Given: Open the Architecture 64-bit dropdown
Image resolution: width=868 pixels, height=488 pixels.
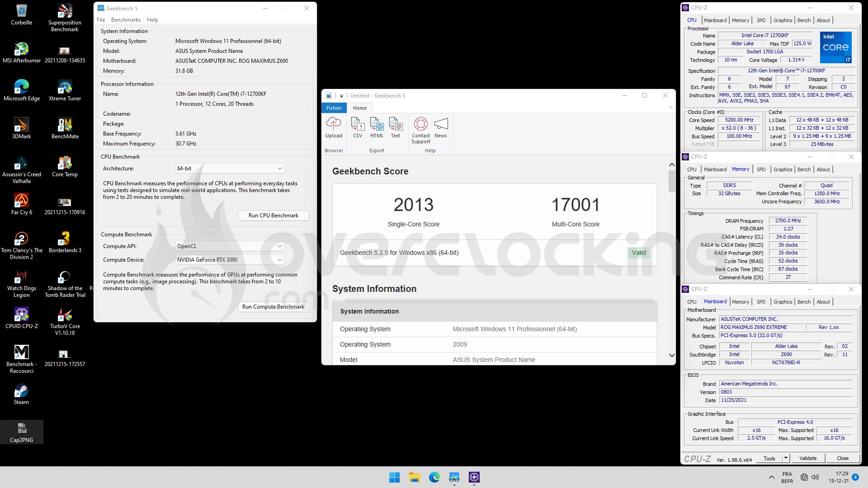Looking at the screenshot, I should [230, 169].
